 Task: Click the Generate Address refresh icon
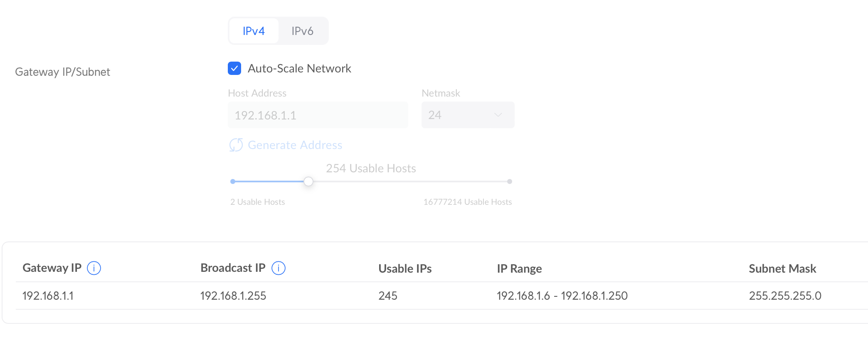point(236,145)
